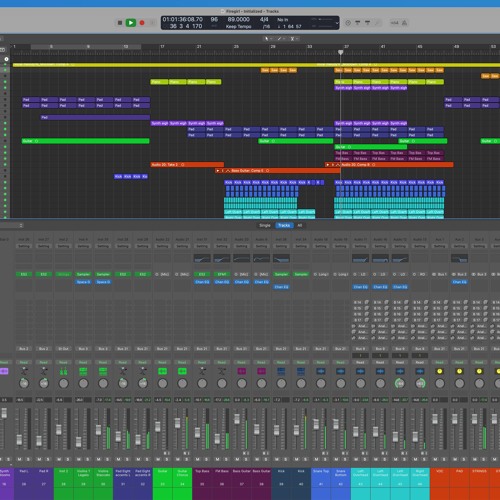Open the PAD bus EQ thumbnail
This screenshot has height=500, width=500.
pyautogui.click(x=459, y=258)
